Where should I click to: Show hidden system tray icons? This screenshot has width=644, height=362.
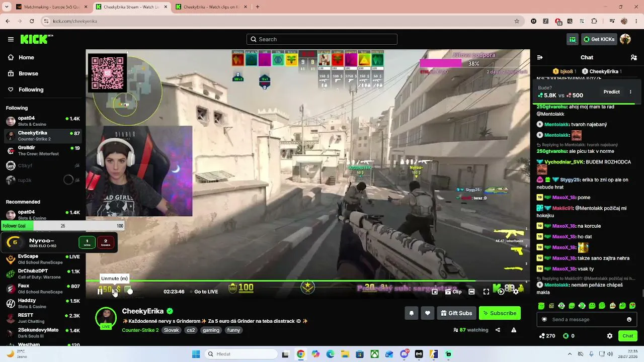[x=570, y=354]
